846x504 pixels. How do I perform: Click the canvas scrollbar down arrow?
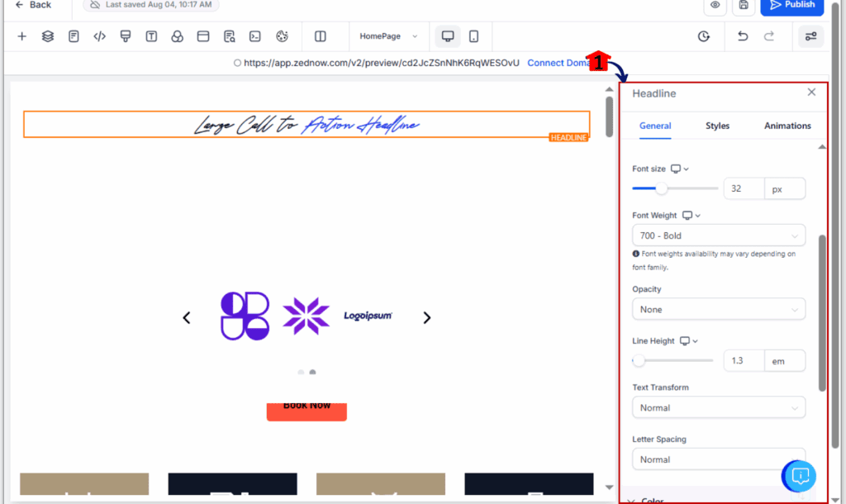click(x=609, y=487)
